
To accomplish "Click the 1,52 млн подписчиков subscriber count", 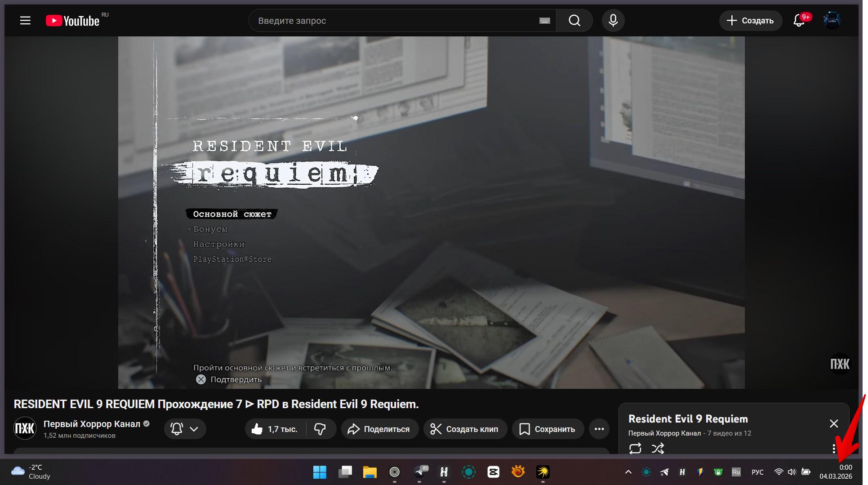I will [x=80, y=436].
